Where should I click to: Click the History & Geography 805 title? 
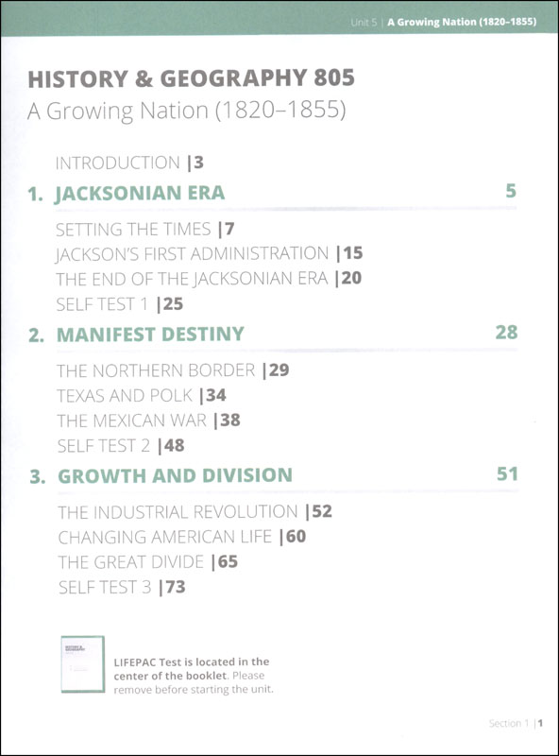[x=192, y=78]
